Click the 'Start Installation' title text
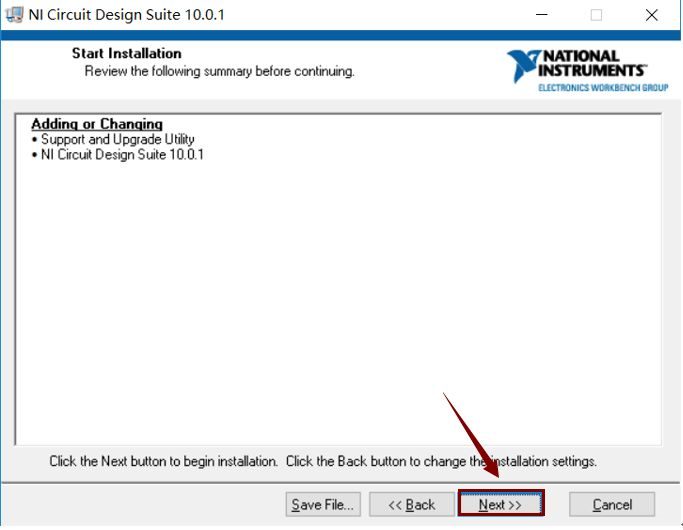This screenshot has height=530, width=683. (x=127, y=53)
